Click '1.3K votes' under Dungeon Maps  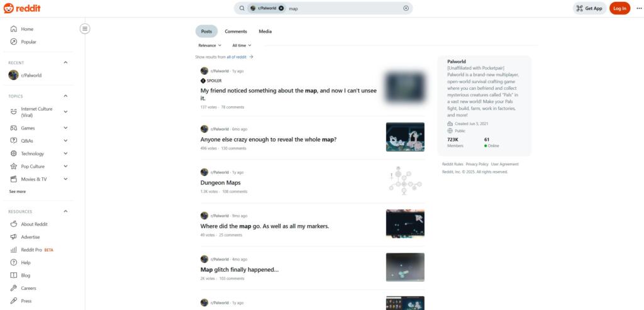[209, 192]
